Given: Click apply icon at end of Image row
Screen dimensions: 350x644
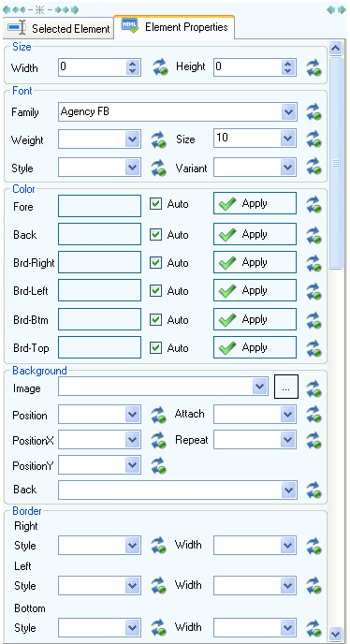Looking at the screenshot, I should tap(314, 388).
